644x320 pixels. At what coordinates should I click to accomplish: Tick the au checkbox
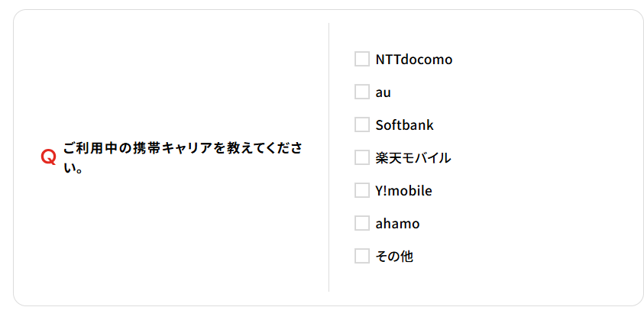362,92
